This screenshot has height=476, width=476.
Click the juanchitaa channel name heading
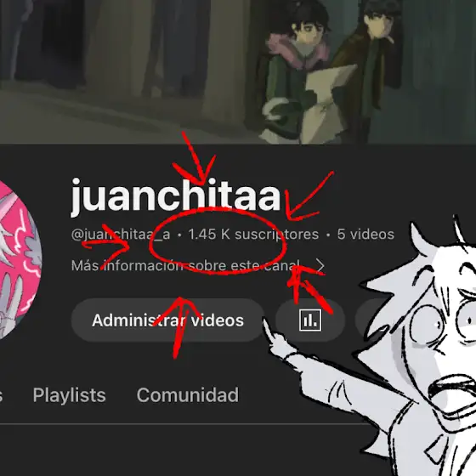click(x=176, y=196)
